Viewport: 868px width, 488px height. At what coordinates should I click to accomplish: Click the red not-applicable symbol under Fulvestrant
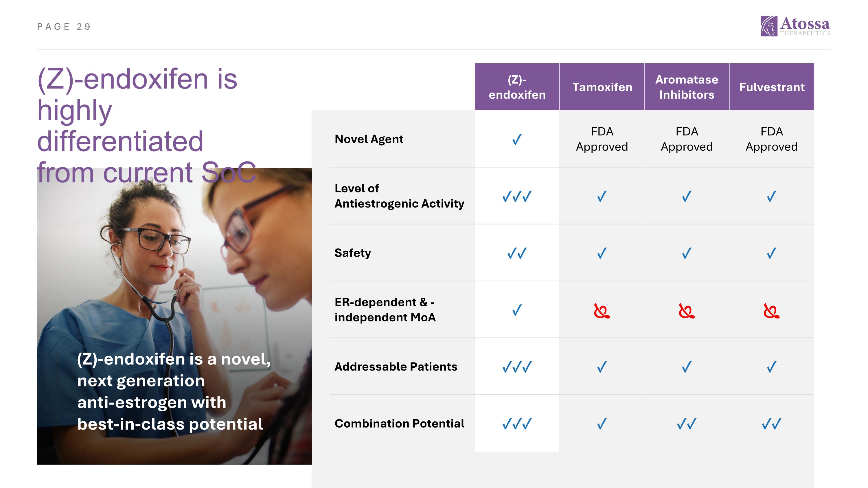point(771,311)
